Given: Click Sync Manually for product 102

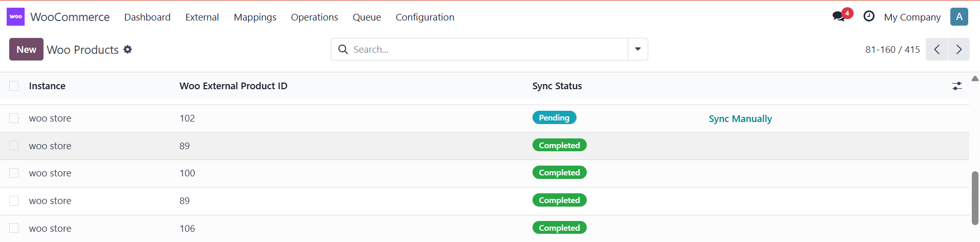Looking at the screenshot, I should (x=740, y=118).
